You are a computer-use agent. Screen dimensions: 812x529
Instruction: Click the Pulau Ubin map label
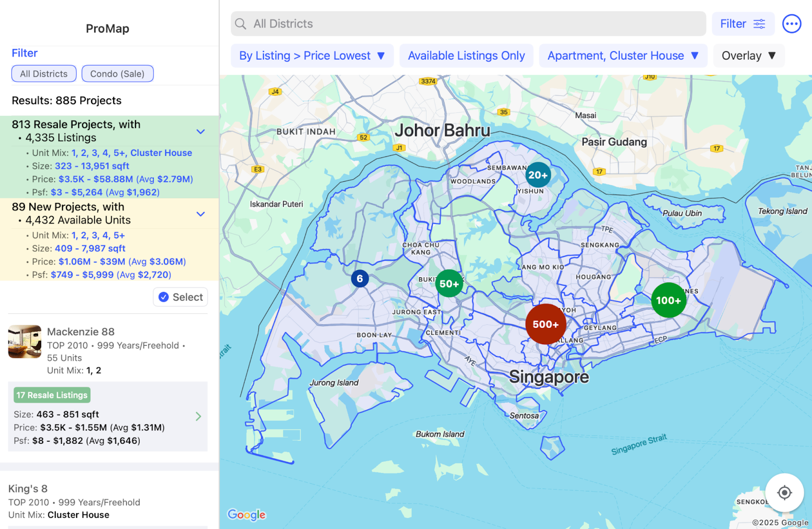point(682,213)
